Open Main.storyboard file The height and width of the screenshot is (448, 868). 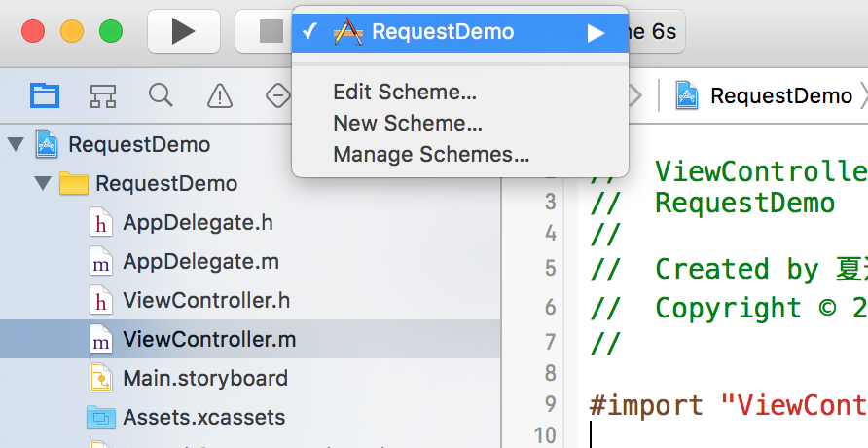point(204,378)
